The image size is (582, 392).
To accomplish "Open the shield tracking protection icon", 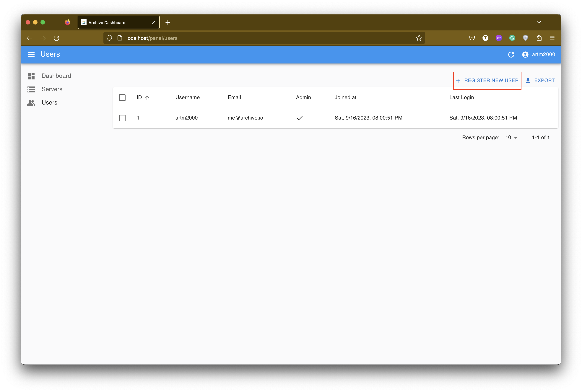I will pyautogui.click(x=109, y=38).
